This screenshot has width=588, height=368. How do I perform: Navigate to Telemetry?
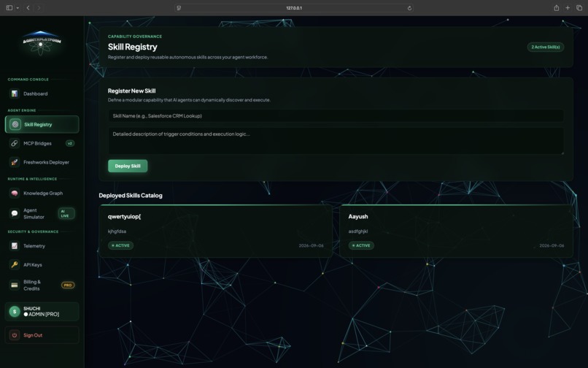point(42,246)
